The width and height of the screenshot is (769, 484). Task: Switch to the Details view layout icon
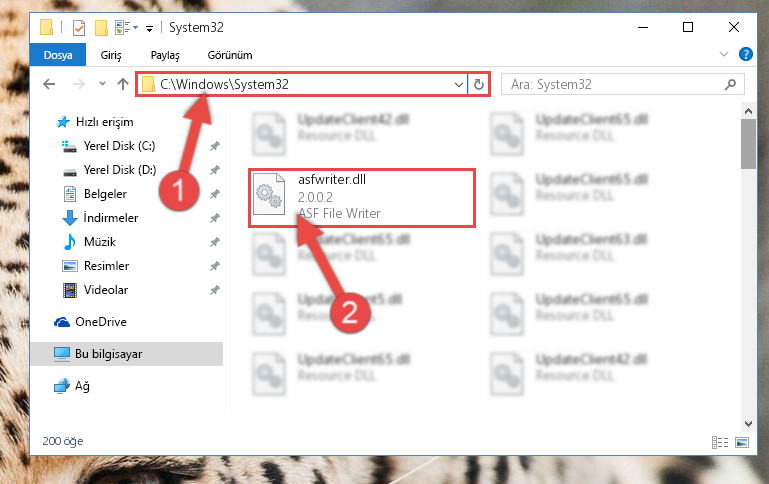click(719, 442)
